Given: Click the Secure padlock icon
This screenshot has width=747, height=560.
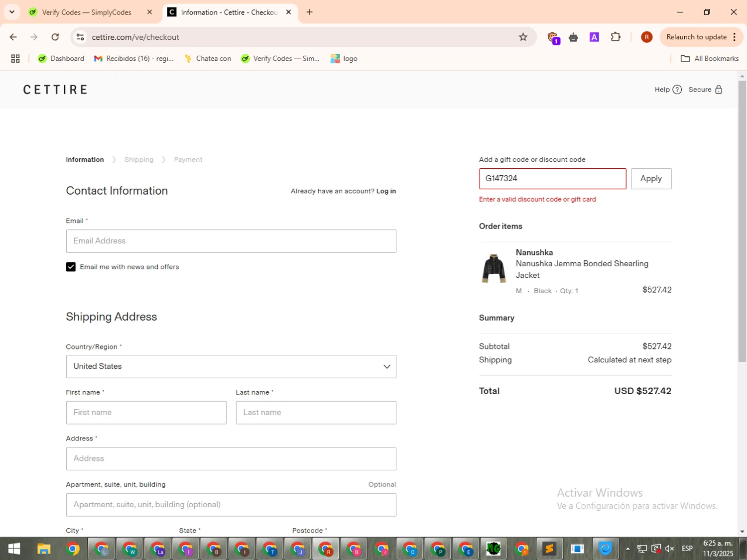Looking at the screenshot, I should 718,90.
